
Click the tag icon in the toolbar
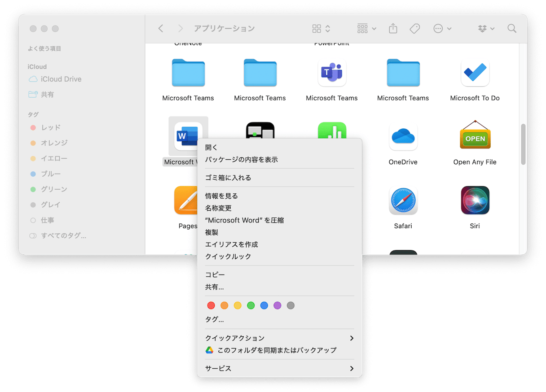point(415,29)
